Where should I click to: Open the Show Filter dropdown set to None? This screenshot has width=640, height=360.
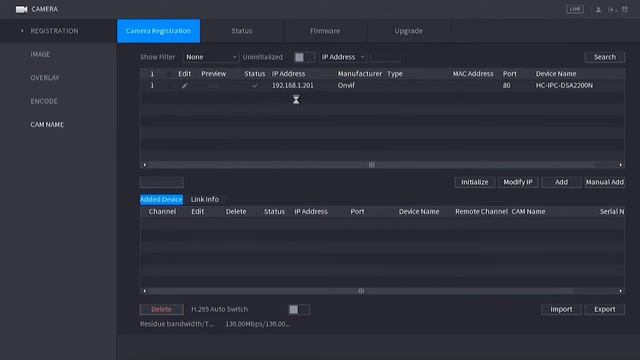tap(211, 57)
